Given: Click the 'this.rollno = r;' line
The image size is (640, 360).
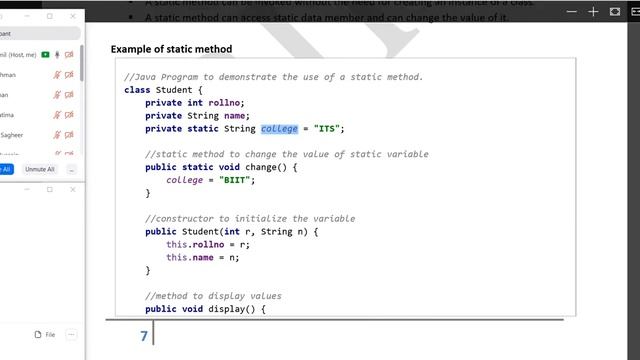Looking at the screenshot, I should pyautogui.click(x=208, y=244).
